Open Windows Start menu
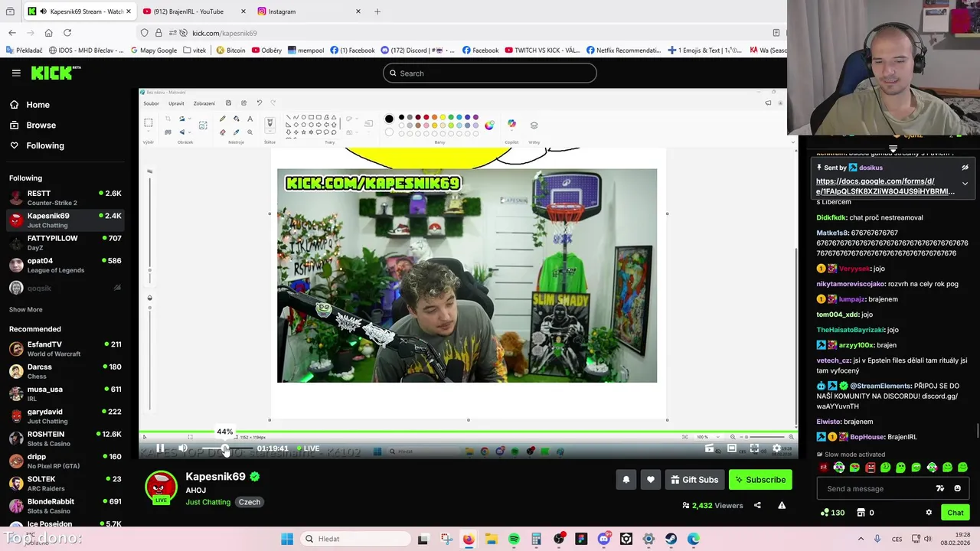Image resolution: width=980 pixels, height=551 pixels. [x=287, y=539]
